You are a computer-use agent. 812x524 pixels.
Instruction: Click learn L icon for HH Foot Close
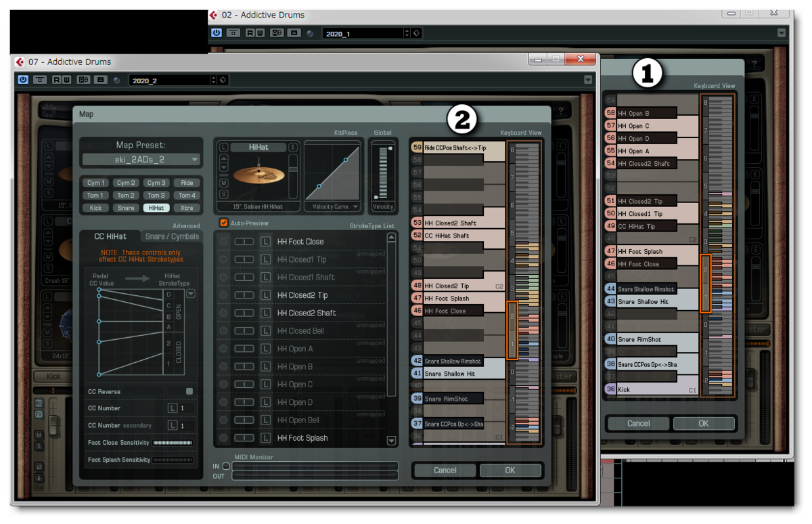pos(265,242)
